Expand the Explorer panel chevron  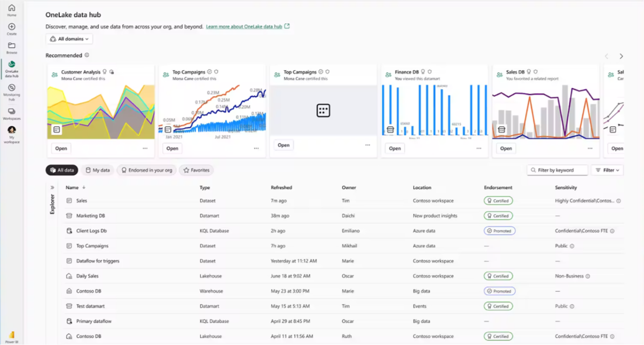[x=52, y=188]
